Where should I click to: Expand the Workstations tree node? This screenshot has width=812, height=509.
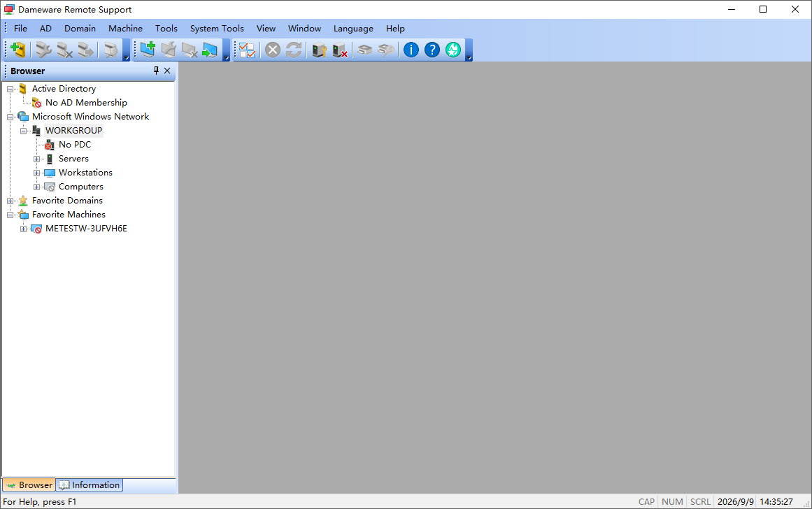[x=37, y=173]
